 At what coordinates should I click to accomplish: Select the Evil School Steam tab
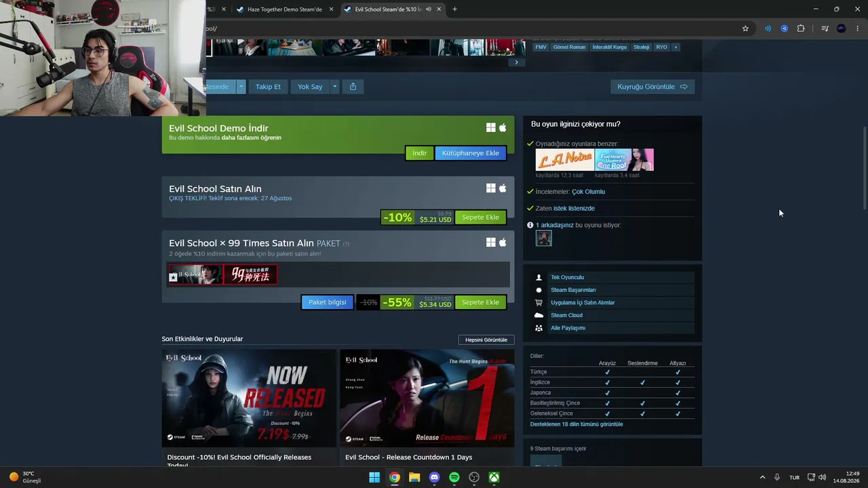point(391,9)
